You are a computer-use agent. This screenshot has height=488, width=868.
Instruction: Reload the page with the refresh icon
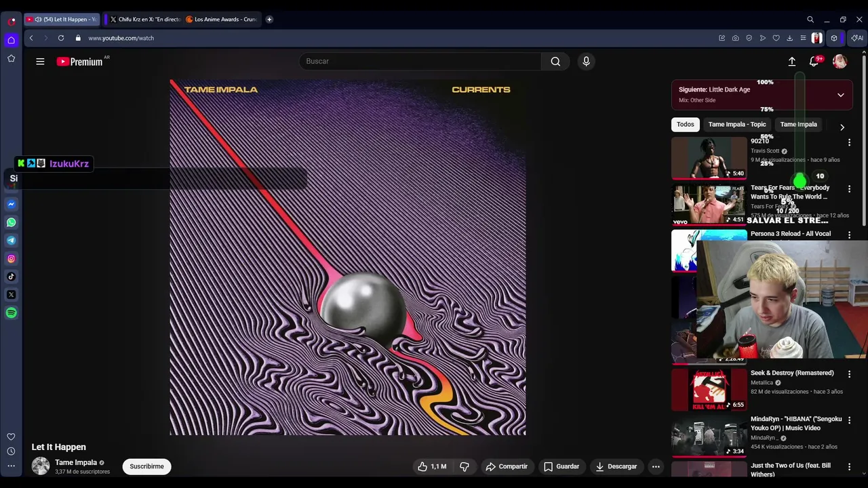pos(61,38)
